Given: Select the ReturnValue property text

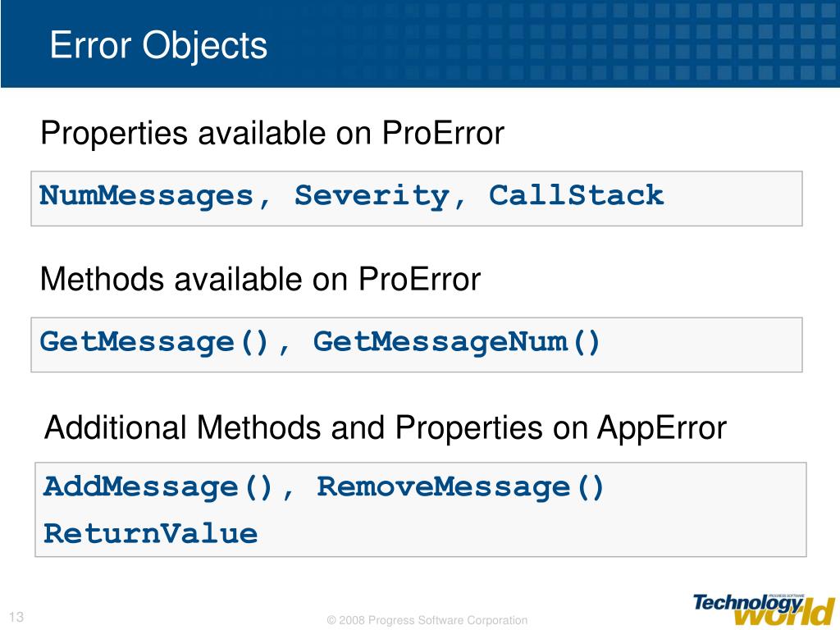Looking at the screenshot, I should [151, 533].
